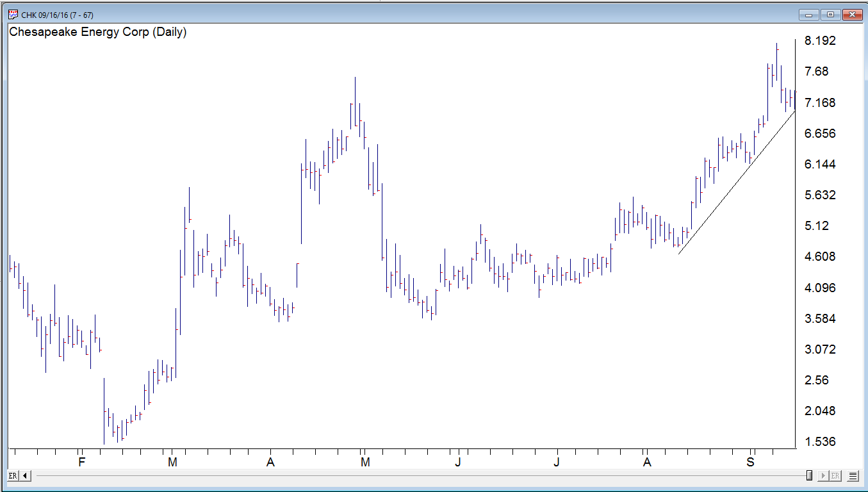Click the chart window icon in title bar
This screenshot has width=868, height=492.
(13, 15)
